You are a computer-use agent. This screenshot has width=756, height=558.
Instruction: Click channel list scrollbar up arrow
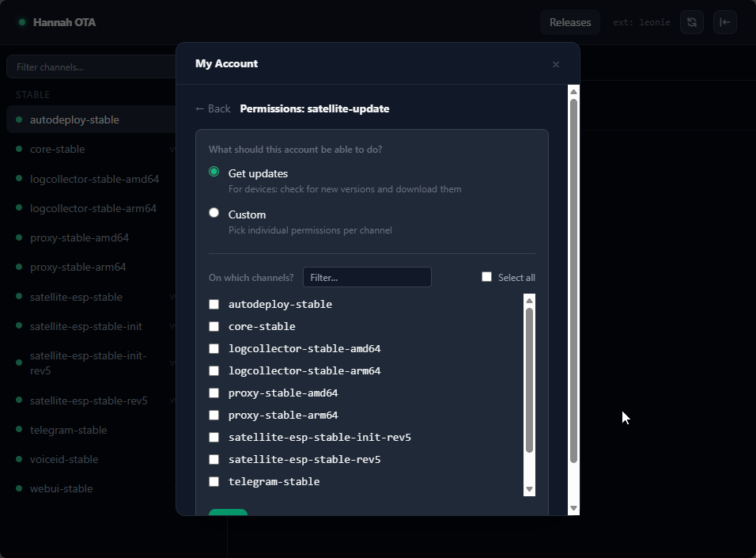tap(529, 300)
